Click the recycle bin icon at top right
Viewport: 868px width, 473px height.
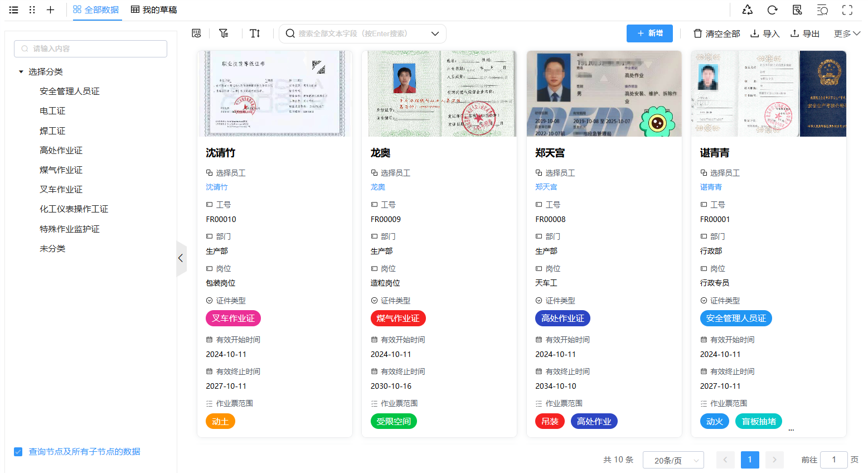[x=747, y=10]
